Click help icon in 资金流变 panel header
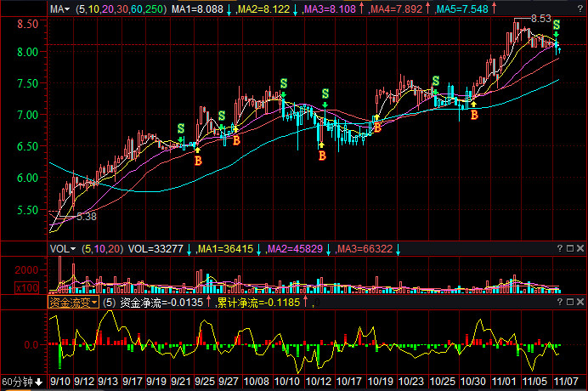588x391 pixels. click(560, 302)
